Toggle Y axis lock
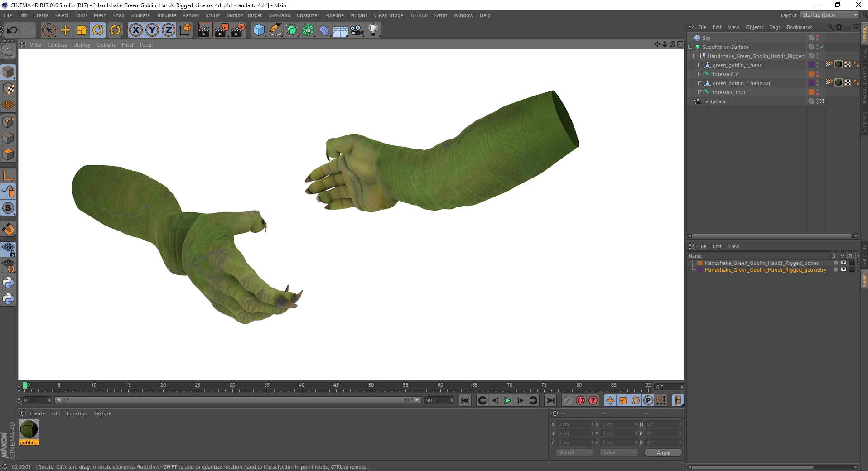Screen dimensions: 868x471 (x=152, y=30)
